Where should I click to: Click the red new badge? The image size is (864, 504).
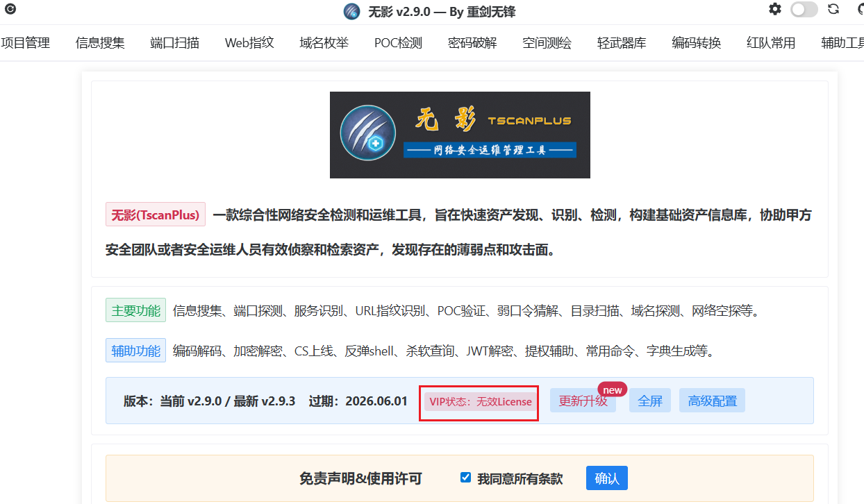[x=612, y=389]
